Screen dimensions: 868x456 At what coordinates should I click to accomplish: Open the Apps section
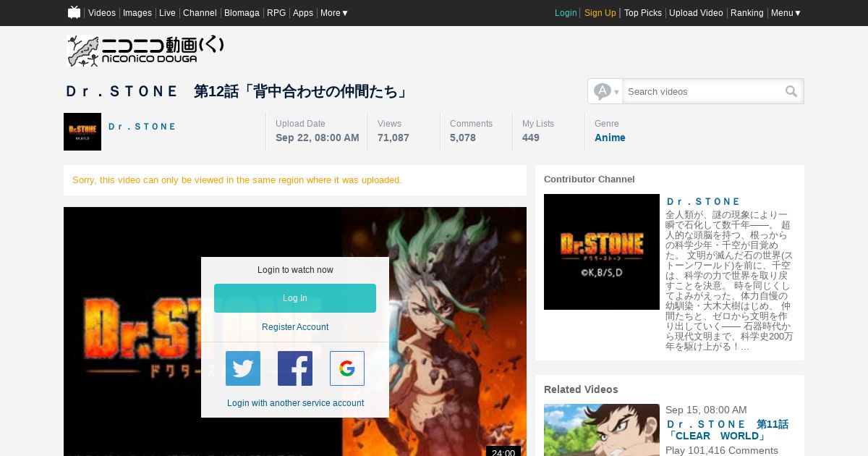303,13
